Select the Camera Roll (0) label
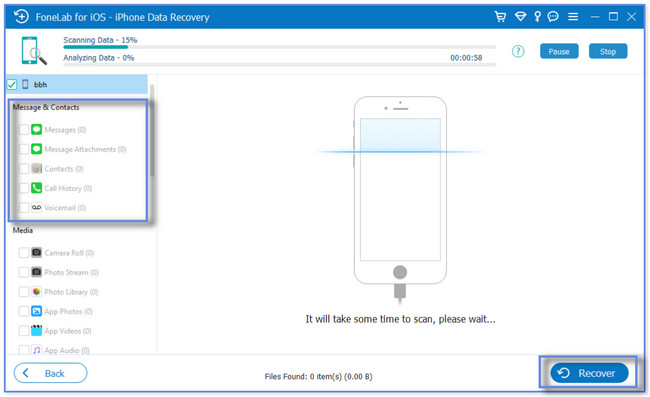The height and width of the screenshot is (397, 650). [x=69, y=253]
